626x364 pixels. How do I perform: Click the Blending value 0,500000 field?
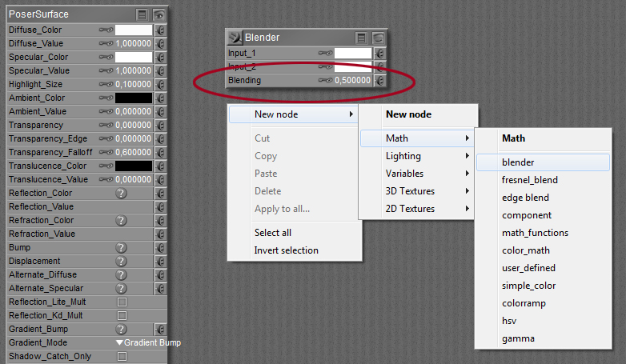point(353,80)
